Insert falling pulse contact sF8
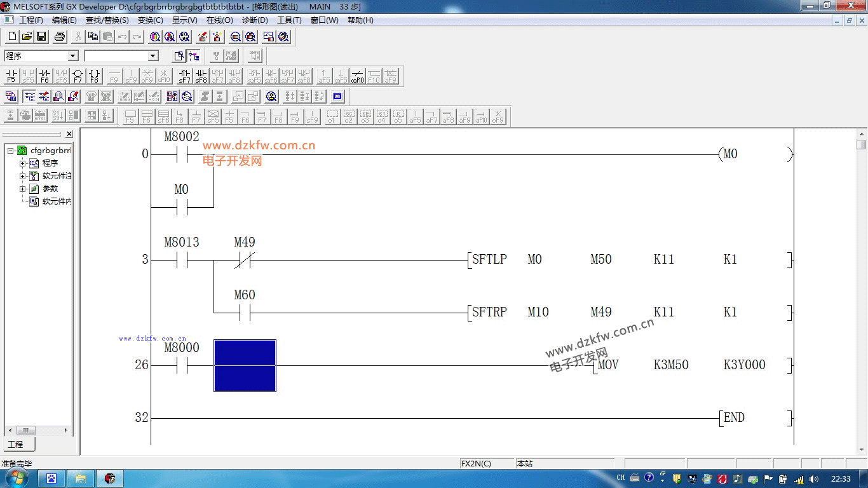The height and width of the screenshot is (488, 868). point(201,77)
